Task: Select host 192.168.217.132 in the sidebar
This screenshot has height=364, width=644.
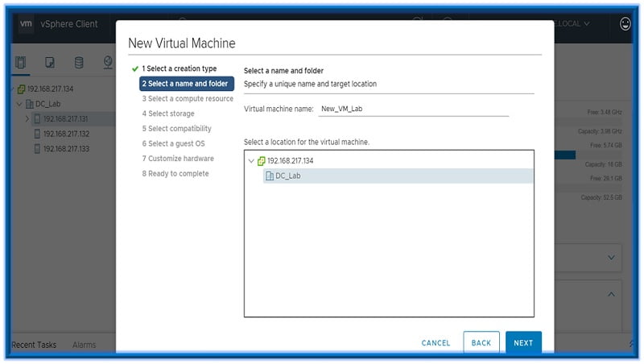Action: click(65, 134)
